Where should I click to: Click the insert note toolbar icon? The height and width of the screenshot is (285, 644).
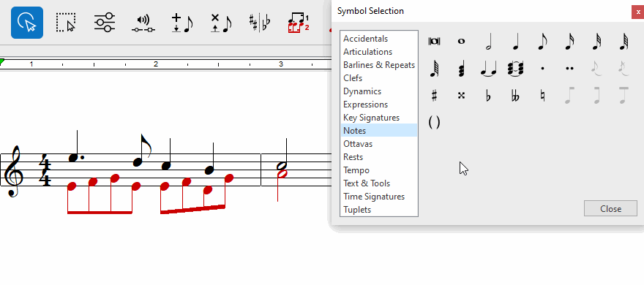pos(182,23)
